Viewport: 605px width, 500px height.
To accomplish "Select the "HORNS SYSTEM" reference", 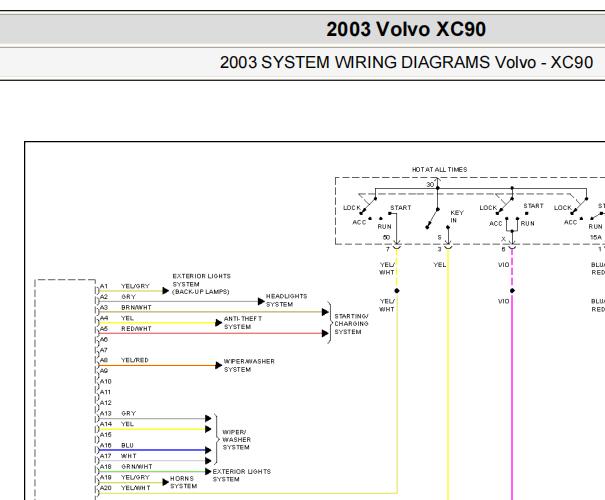I will 183,482.
